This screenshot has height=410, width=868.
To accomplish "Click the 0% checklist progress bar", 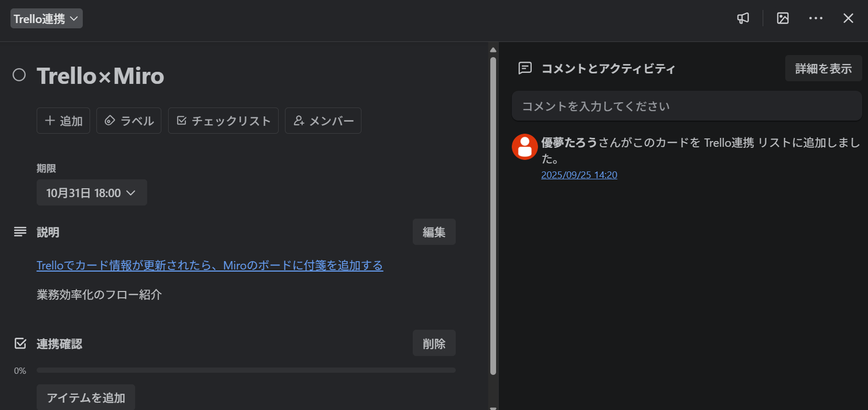I will point(246,370).
